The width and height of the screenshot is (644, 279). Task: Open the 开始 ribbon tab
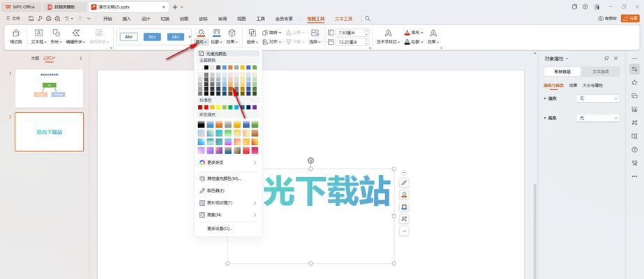[107, 18]
